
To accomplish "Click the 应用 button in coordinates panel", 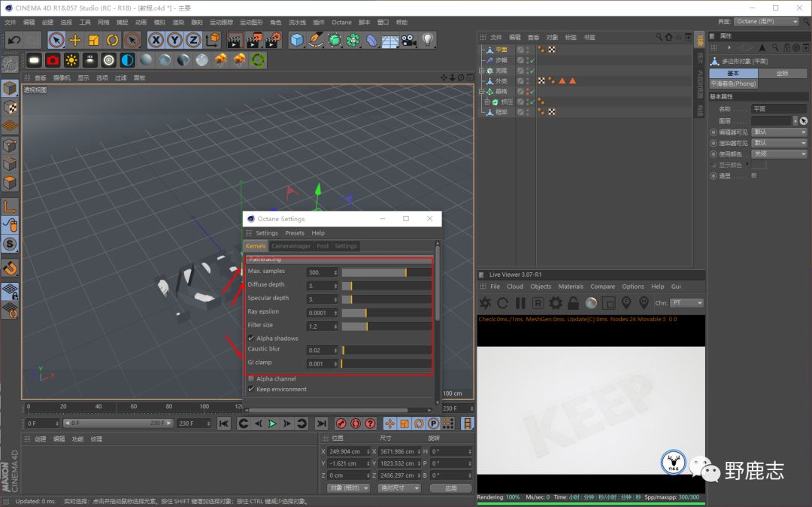I will (x=451, y=488).
